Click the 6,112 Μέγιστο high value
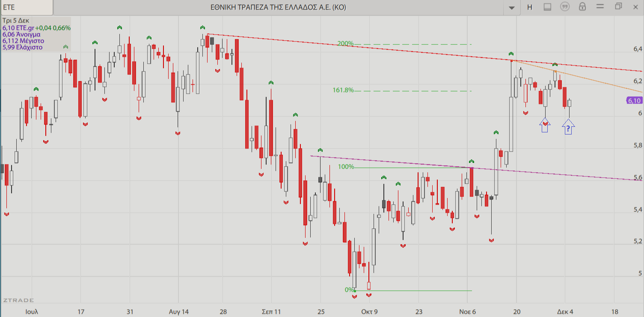 23,41
